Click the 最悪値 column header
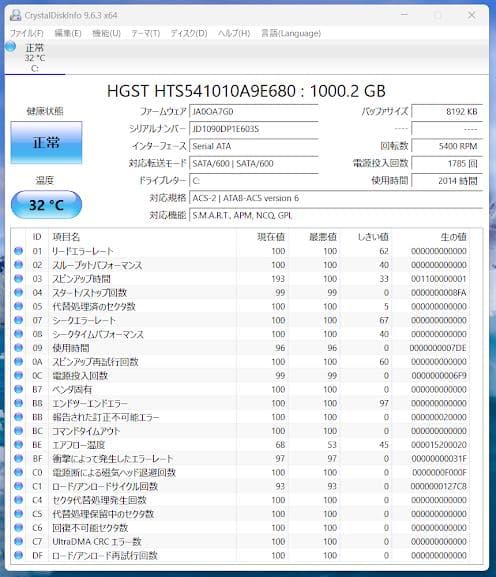 tap(323, 237)
